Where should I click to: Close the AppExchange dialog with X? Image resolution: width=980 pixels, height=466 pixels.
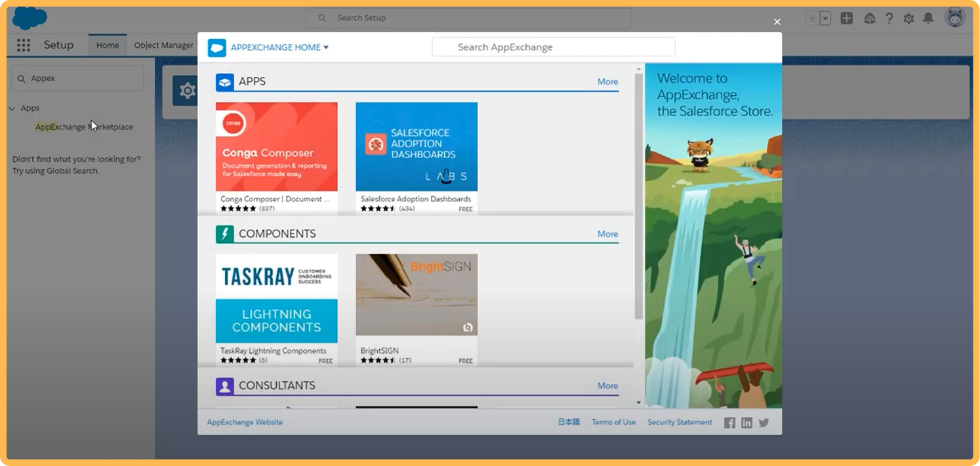(x=777, y=22)
